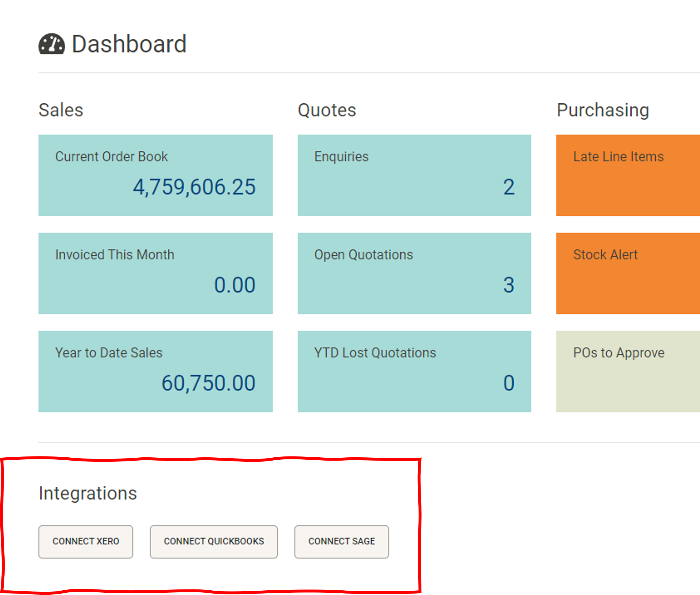The image size is (700, 595).
Task: Click the Connect QuickBooks button
Action: coord(214,541)
